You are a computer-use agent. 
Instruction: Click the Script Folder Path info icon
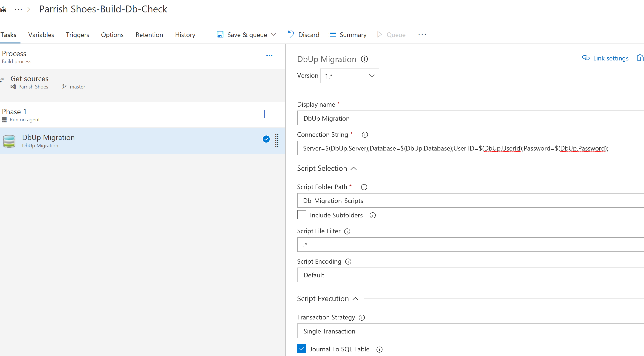pyautogui.click(x=364, y=187)
